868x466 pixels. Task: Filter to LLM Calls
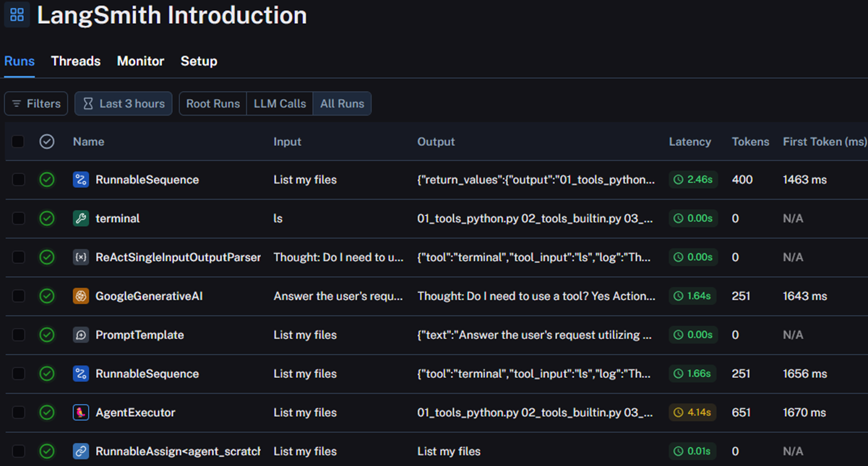coord(280,104)
